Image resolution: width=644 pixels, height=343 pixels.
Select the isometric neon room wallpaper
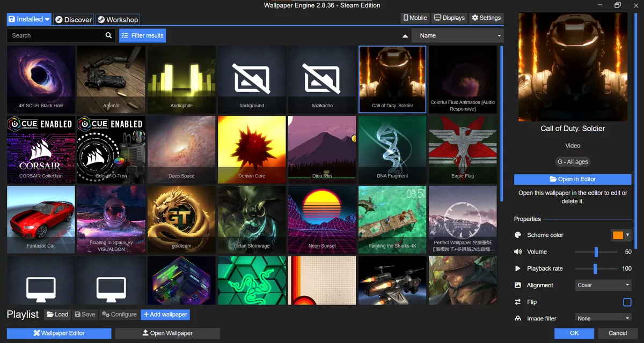[x=181, y=280]
